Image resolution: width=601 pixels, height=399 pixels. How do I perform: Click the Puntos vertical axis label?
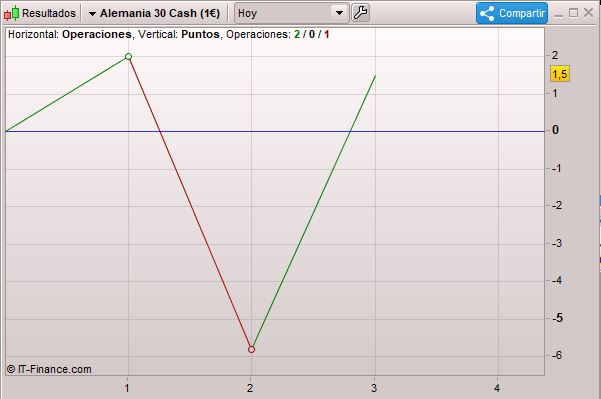click(200, 34)
